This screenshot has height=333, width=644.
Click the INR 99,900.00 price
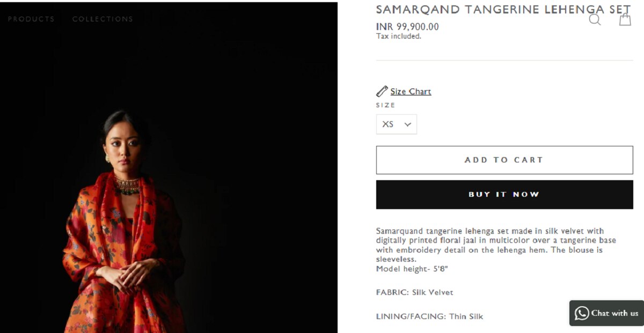407,27
